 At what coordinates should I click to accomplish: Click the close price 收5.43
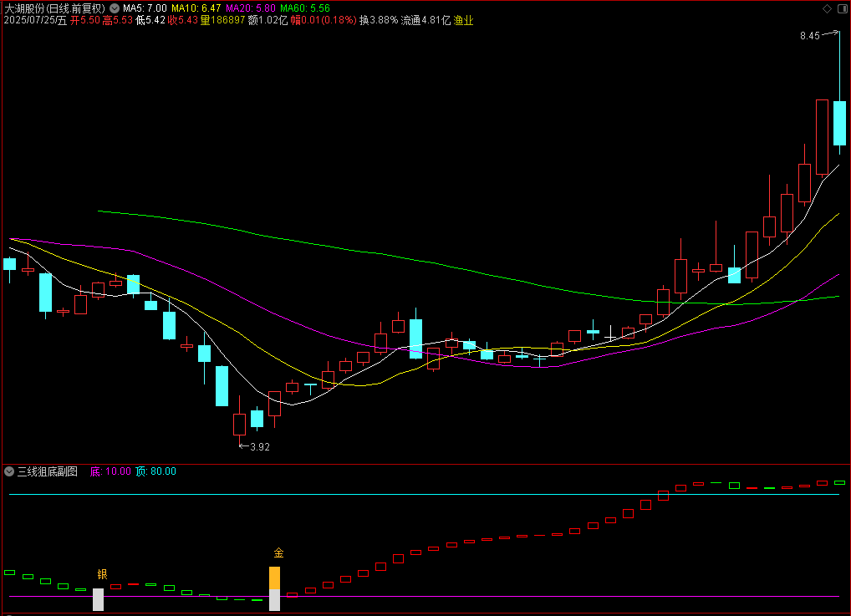(182, 21)
